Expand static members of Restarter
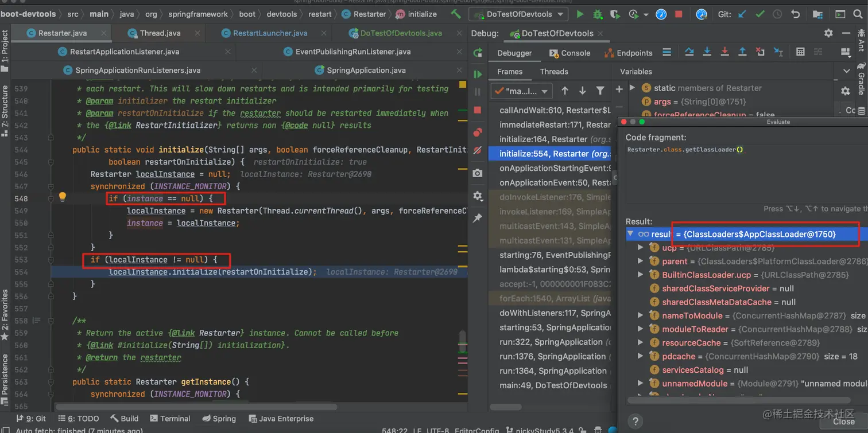868x433 pixels. (x=632, y=88)
